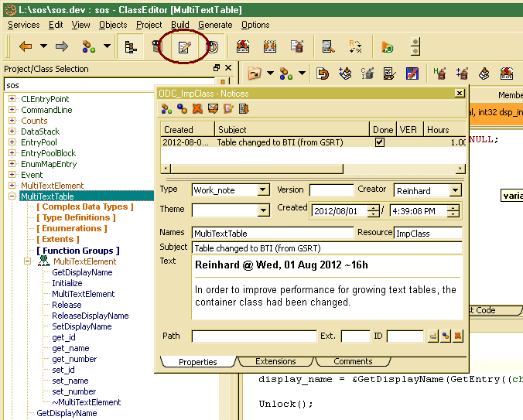Screen dimensions: 523x420
Task: Open the Type dropdown showing Work_note
Action: click(263, 190)
